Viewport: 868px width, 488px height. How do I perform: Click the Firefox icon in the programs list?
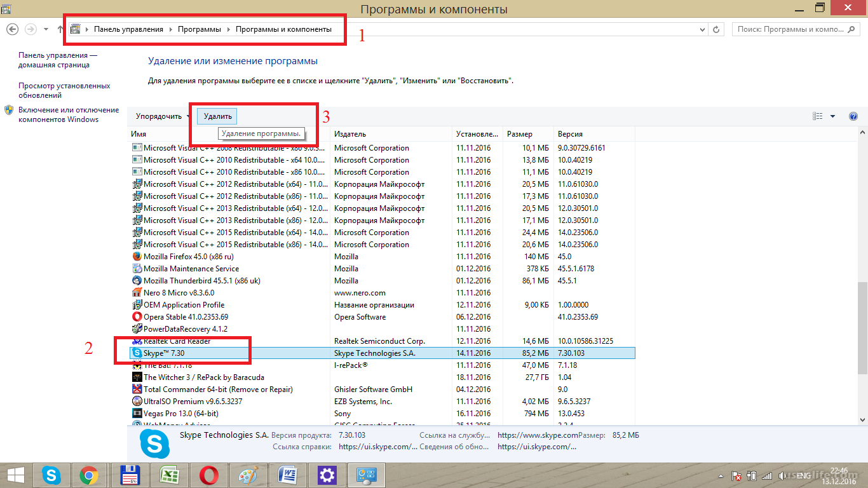pos(137,257)
